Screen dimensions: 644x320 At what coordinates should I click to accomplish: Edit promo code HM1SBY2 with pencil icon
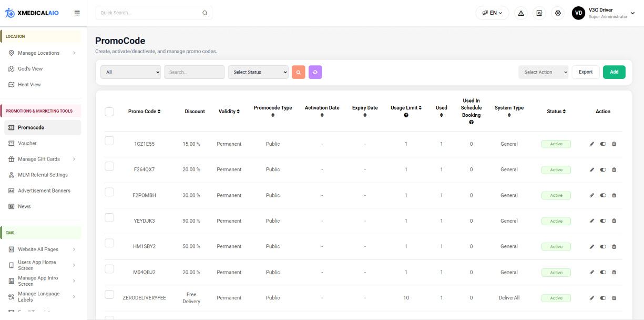[x=592, y=246]
